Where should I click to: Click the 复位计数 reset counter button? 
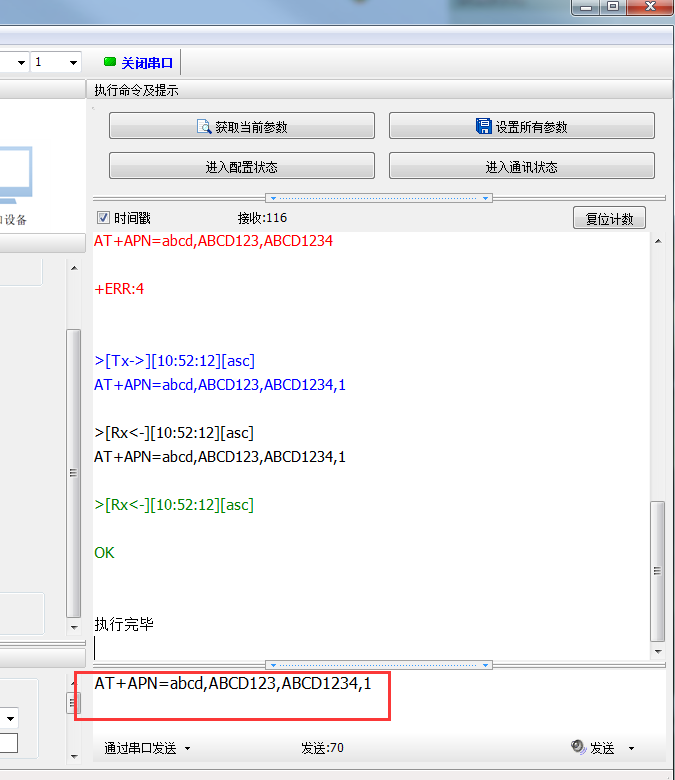click(609, 218)
